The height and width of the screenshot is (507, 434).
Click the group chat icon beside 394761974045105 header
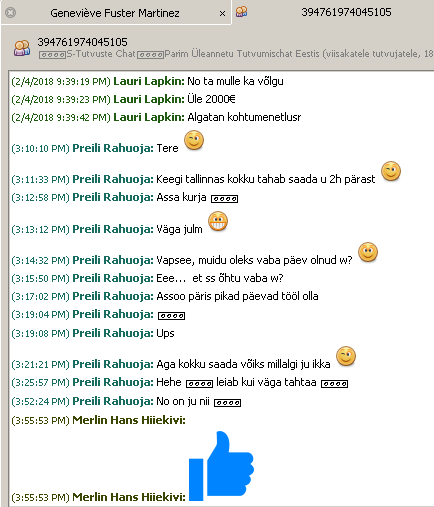point(22,48)
